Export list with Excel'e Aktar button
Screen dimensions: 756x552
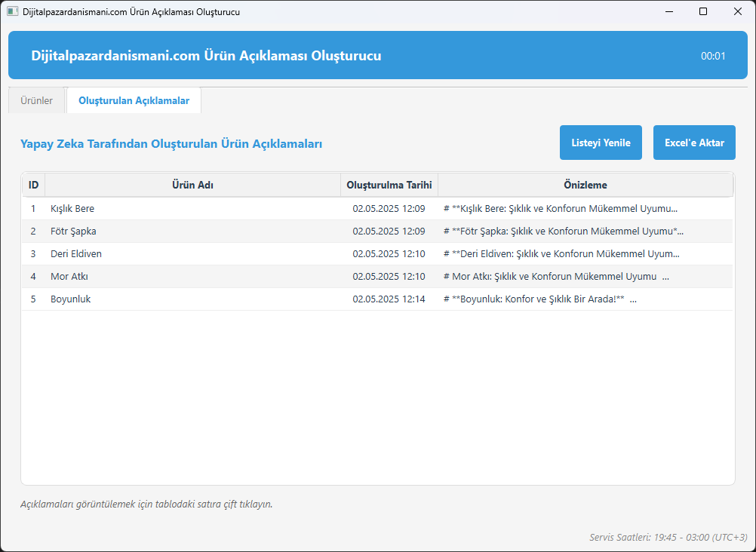(694, 143)
